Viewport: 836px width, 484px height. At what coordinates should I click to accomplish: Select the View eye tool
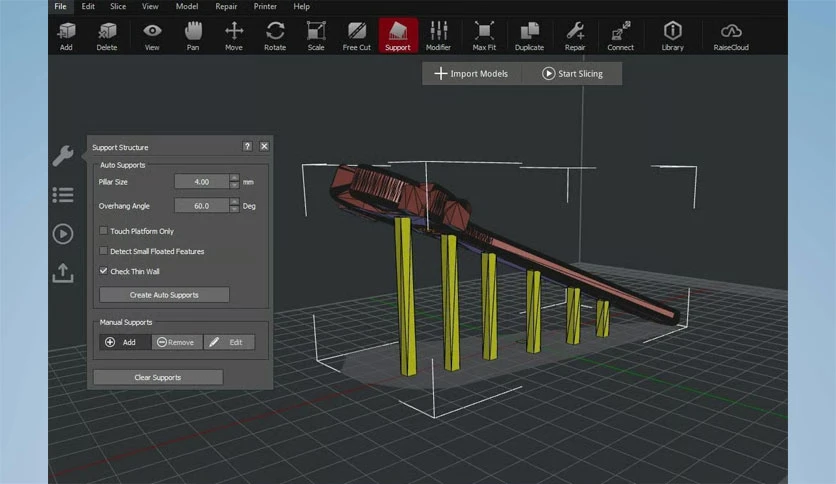pos(152,36)
